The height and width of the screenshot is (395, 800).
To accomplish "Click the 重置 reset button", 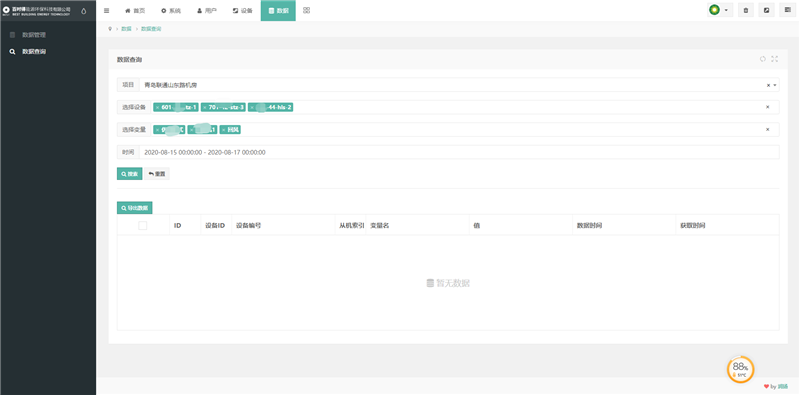I will click(157, 174).
